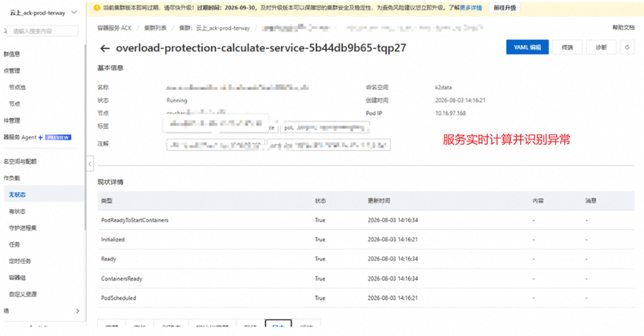This screenshot has width=644, height=336.
Task: Click the pod title overload-protection-calculate-service-5b44db9b65-tqp27
Action: [x=261, y=48]
